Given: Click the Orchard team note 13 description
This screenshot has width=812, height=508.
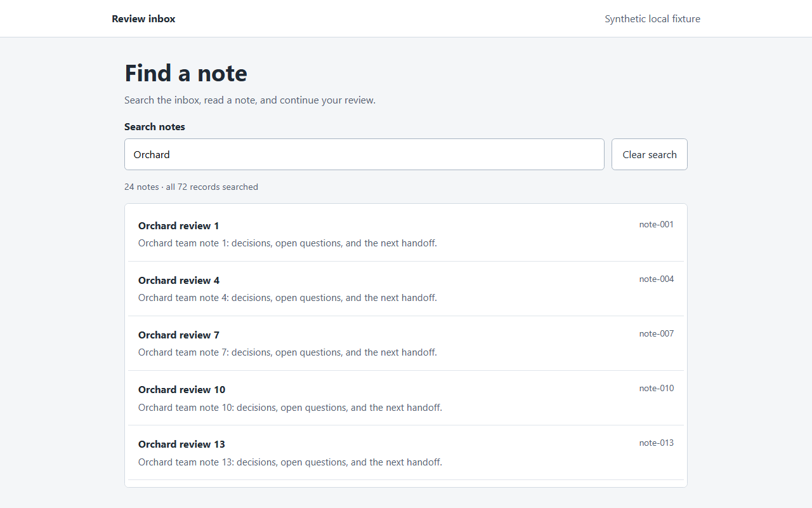Looking at the screenshot, I should pos(290,462).
